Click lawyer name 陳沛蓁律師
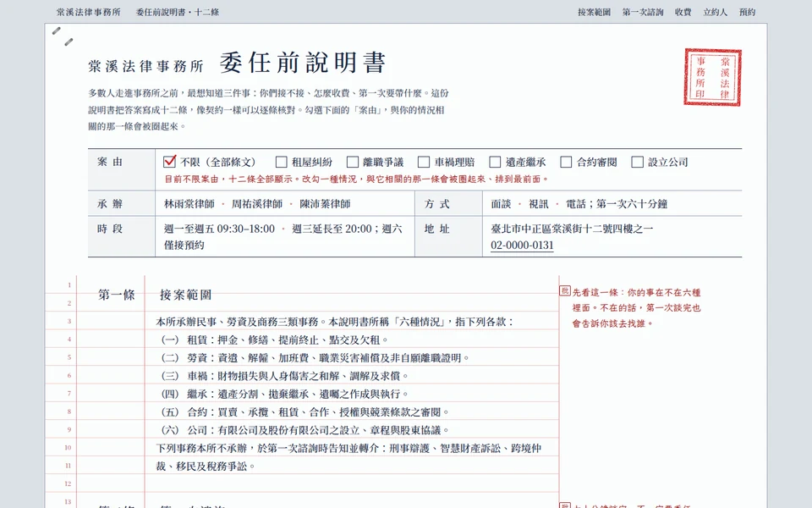812x508 pixels. [x=325, y=204]
